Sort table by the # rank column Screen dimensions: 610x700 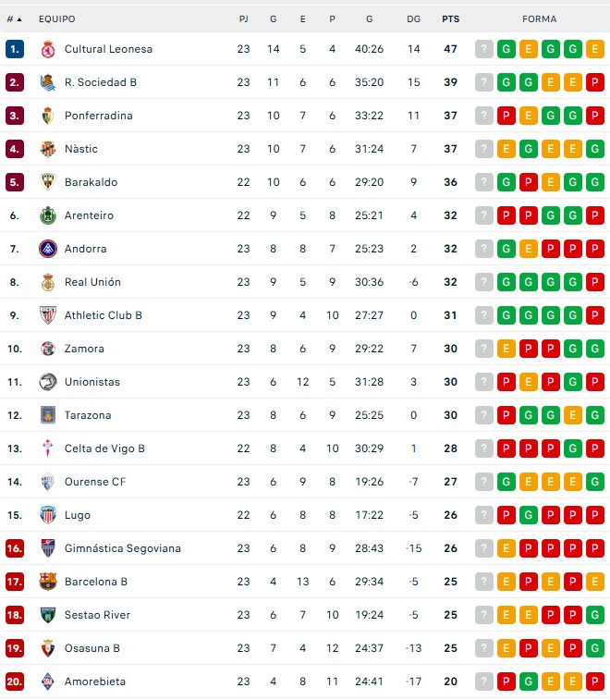click(14, 18)
